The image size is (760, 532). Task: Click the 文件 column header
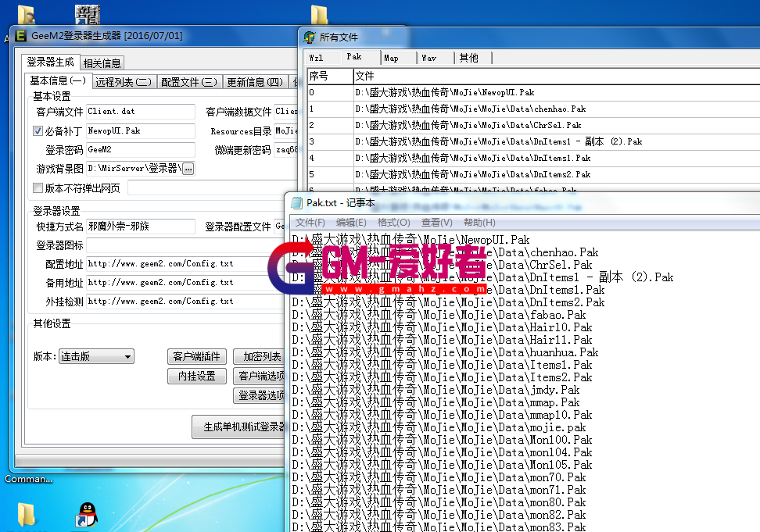(x=557, y=76)
